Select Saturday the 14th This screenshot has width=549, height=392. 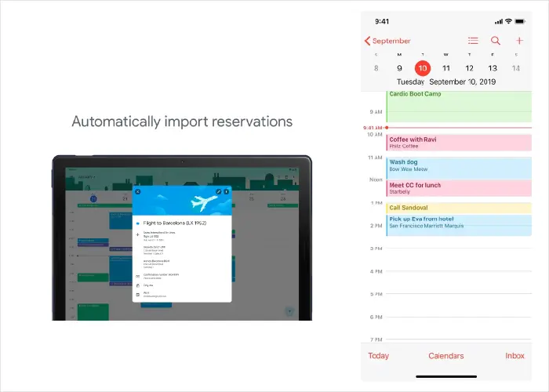pos(516,68)
